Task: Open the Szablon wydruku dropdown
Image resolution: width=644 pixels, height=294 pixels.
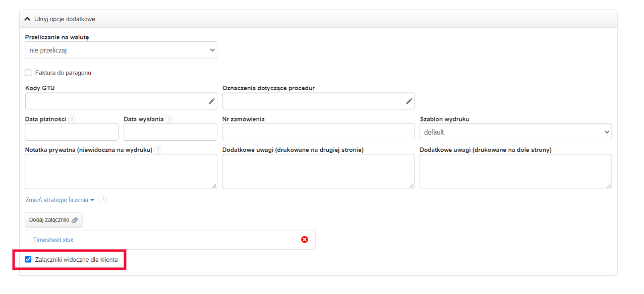Action: pos(515,132)
